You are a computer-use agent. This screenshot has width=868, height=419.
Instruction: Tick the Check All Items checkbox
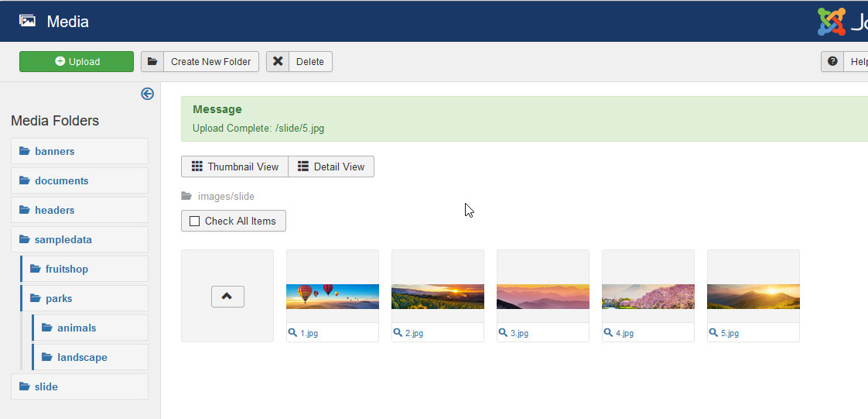195,222
